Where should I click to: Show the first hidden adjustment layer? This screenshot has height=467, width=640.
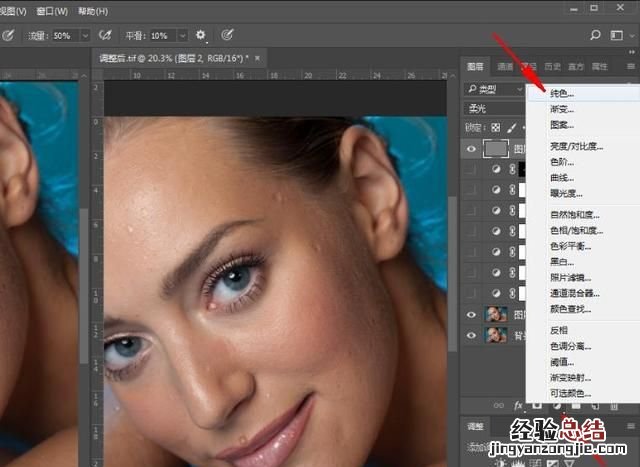[x=472, y=170]
